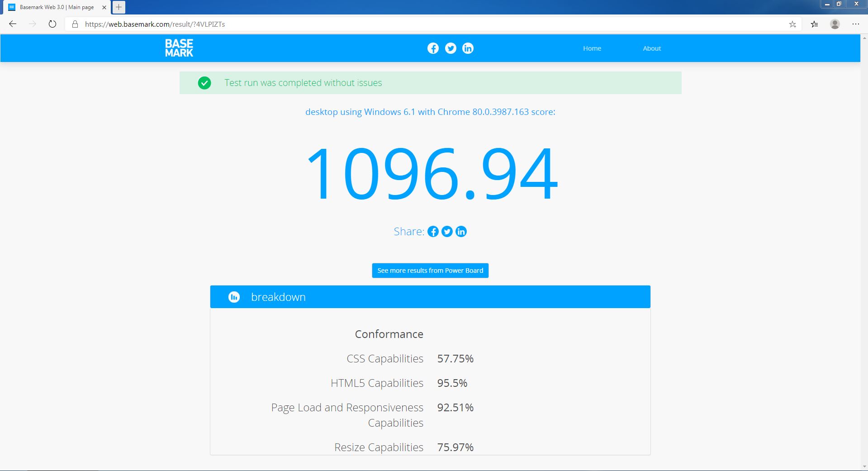Click the 75.97% Resize value

(455, 447)
